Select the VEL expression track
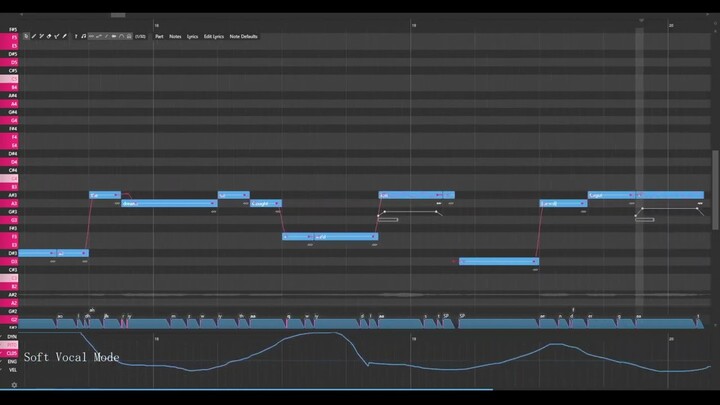This screenshot has height=405, width=720. tap(11, 370)
